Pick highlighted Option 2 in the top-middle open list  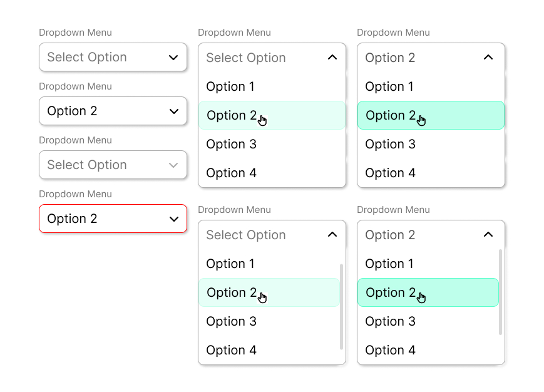pyautogui.click(x=272, y=115)
